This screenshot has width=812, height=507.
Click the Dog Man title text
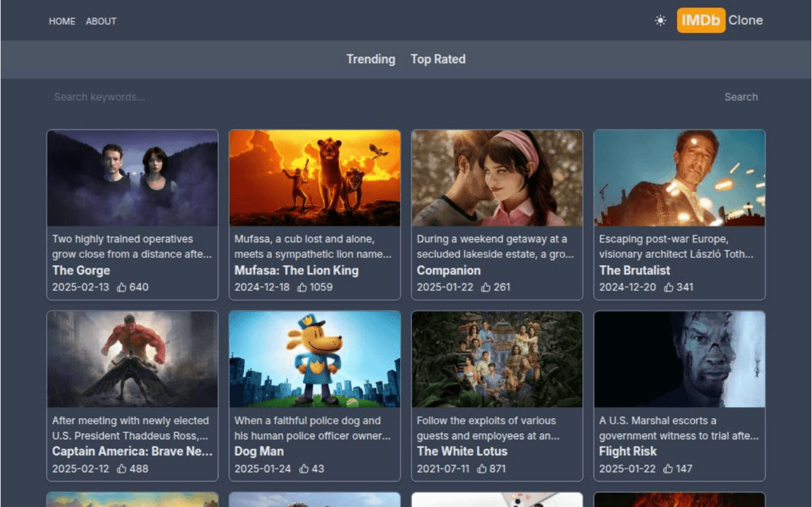pos(259,452)
